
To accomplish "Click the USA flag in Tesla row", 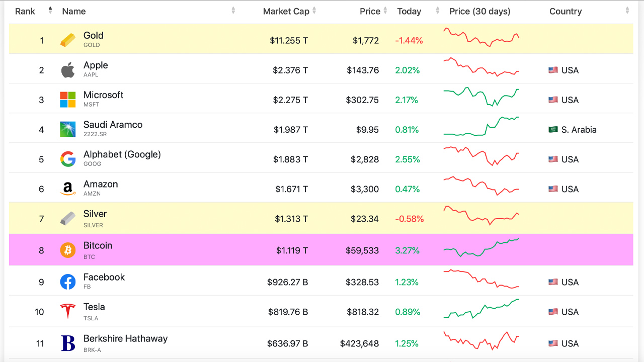I will click(553, 312).
